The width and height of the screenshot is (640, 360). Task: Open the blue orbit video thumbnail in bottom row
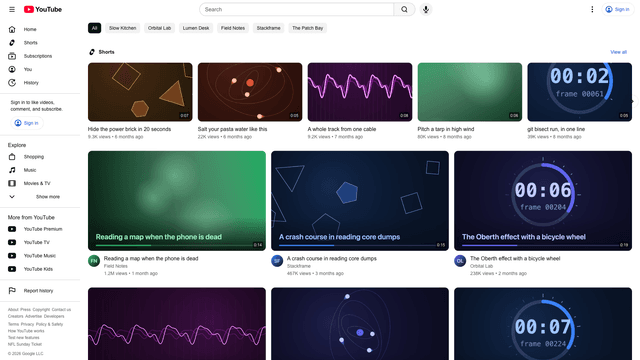(x=360, y=324)
